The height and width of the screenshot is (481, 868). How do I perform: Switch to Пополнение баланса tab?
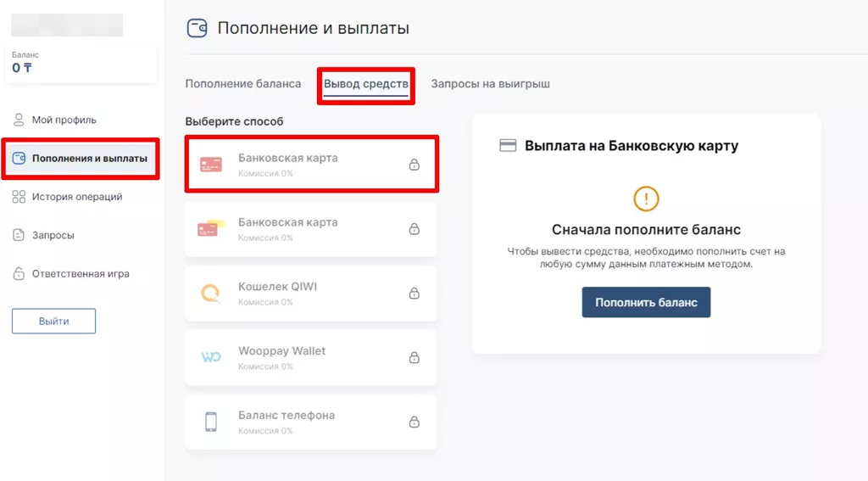click(243, 84)
